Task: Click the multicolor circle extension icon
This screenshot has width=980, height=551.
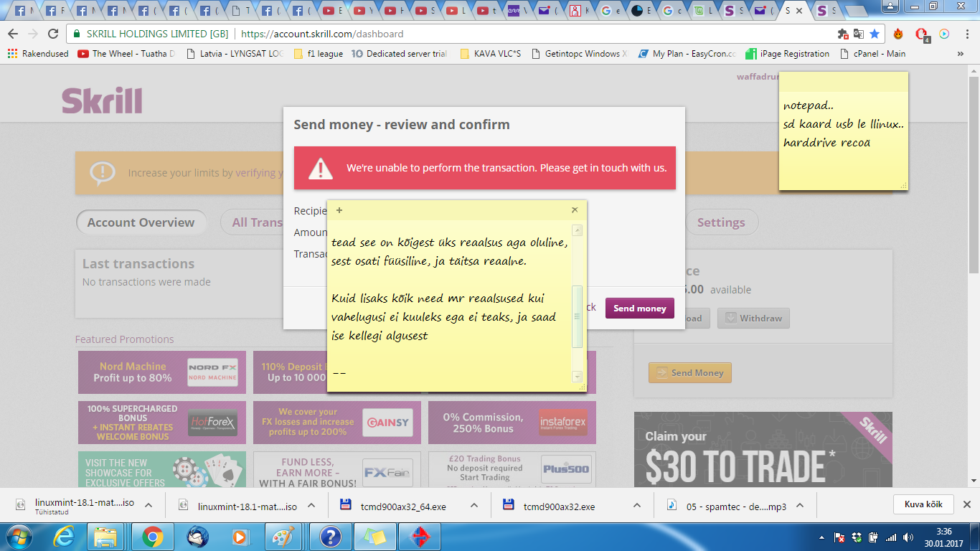Action: point(944,34)
